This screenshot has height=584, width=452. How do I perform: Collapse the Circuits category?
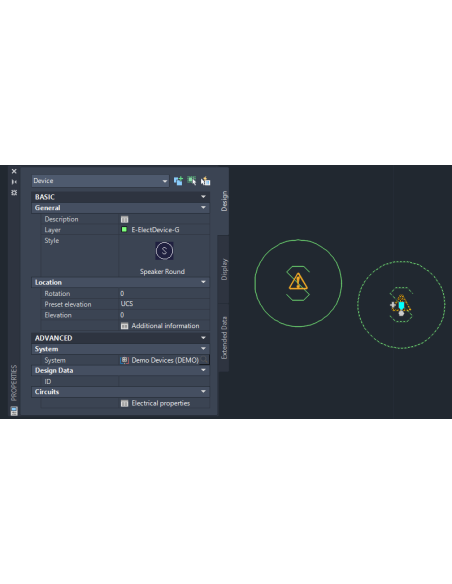pos(203,391)
